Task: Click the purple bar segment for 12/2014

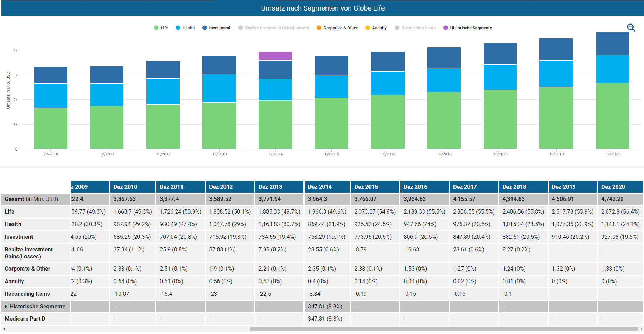Action: (x=275, y=56)
